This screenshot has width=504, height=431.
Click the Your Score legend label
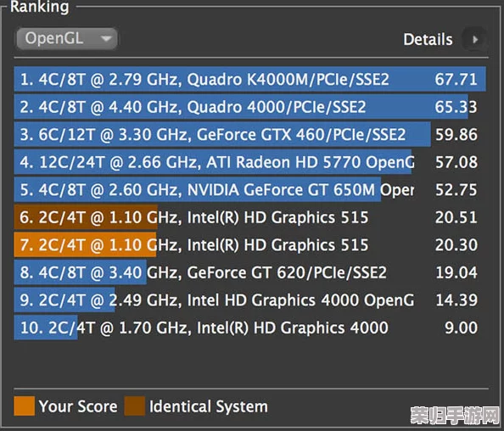78,406
